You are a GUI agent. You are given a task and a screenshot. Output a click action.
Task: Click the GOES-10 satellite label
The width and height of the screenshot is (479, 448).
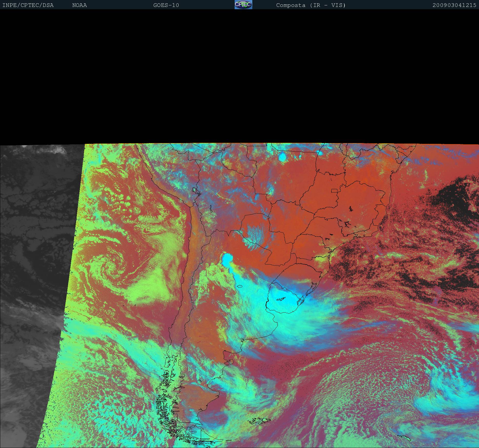166,5
